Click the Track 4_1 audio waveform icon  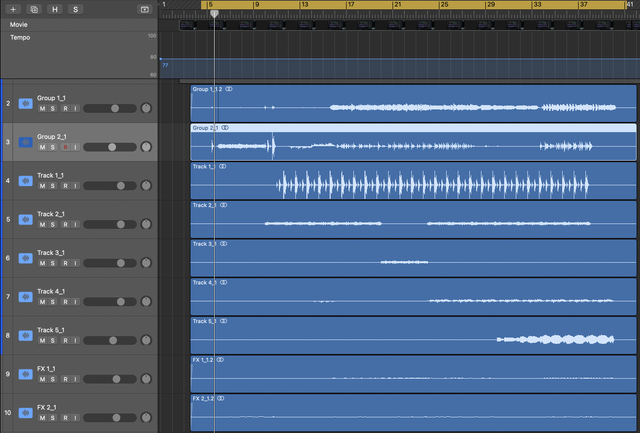click(x=26, y=297)
